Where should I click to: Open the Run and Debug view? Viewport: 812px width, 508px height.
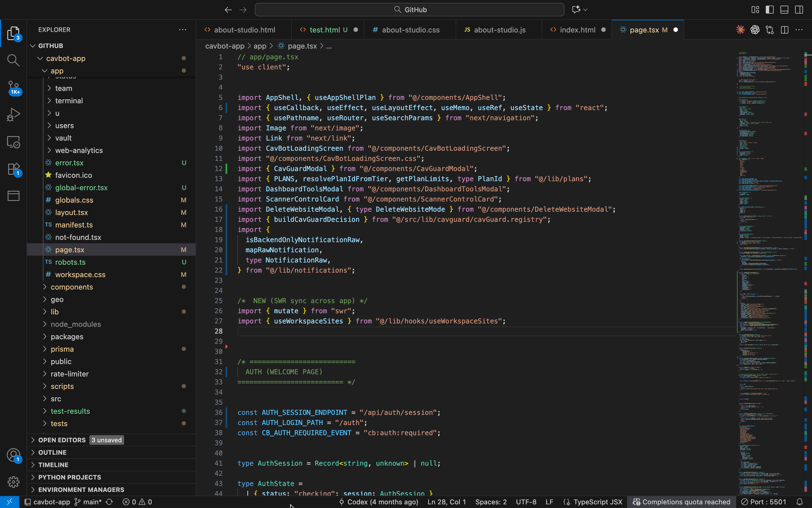14,115
